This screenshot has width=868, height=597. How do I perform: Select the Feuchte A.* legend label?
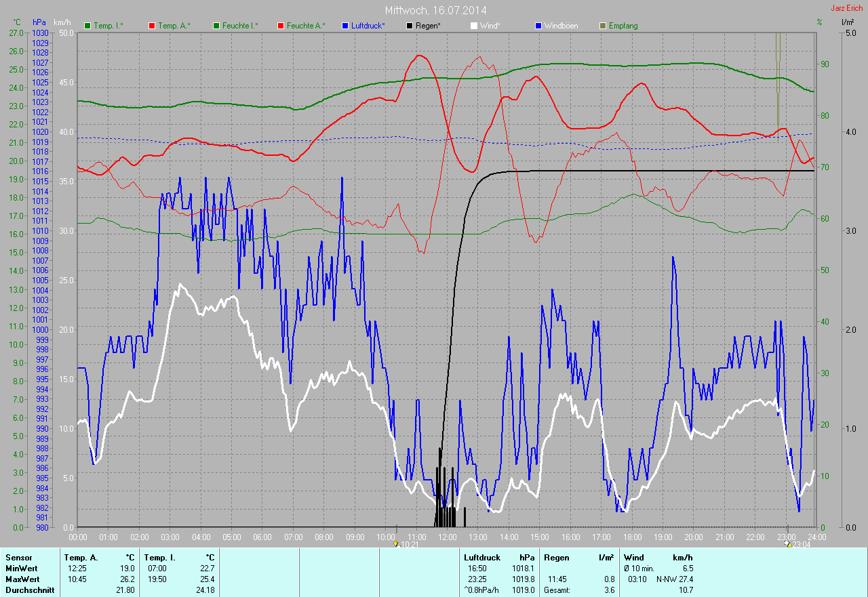tap(306, 26)
